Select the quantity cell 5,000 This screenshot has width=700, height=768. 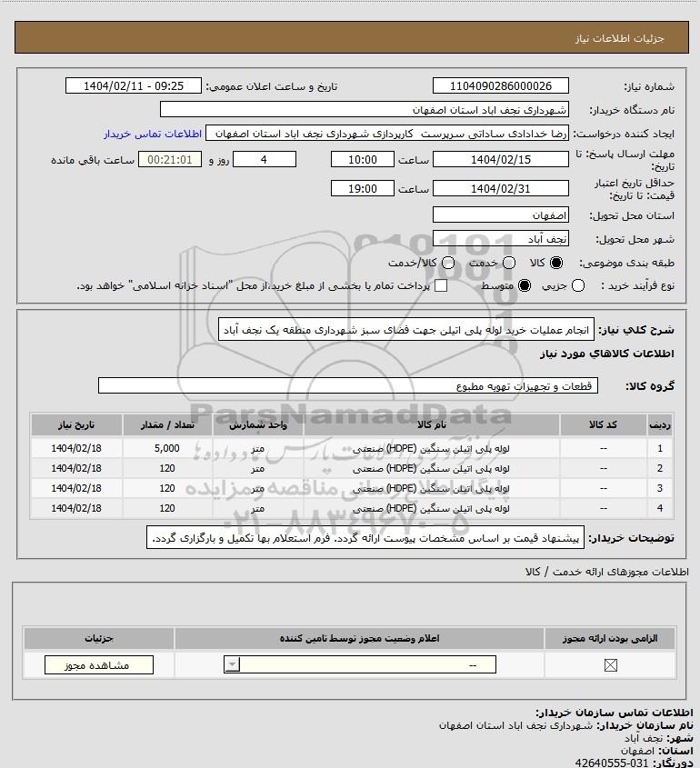pyautogui.click(x=167, y=448)
